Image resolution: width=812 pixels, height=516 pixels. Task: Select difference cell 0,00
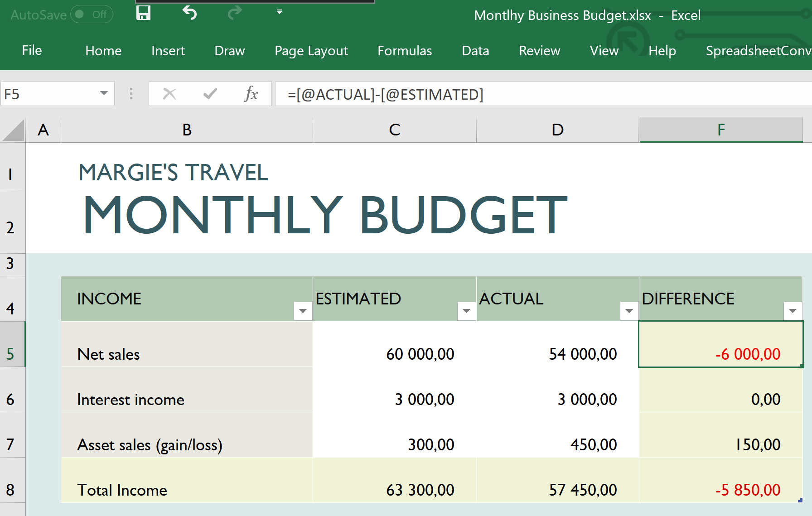[721, 390]
